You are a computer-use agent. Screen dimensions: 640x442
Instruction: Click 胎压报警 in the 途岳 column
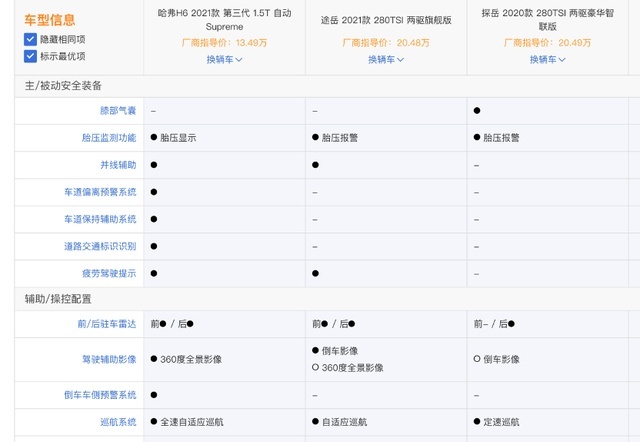(x=340, y=138)
